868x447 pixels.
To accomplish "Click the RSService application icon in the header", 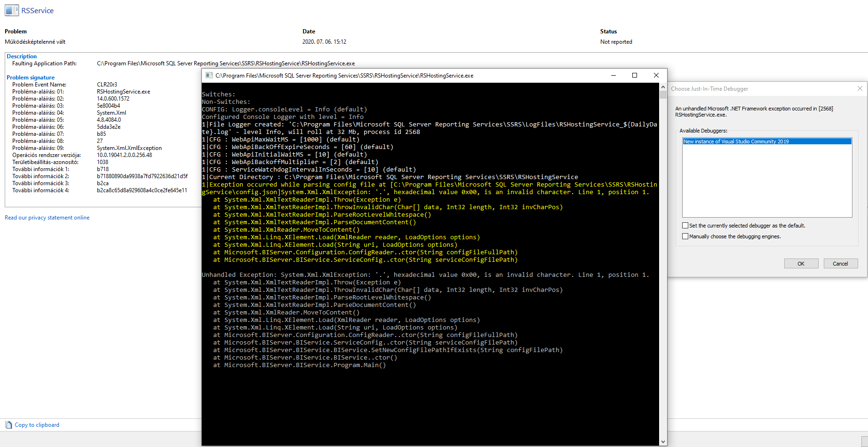I will [x=12, y=10].
